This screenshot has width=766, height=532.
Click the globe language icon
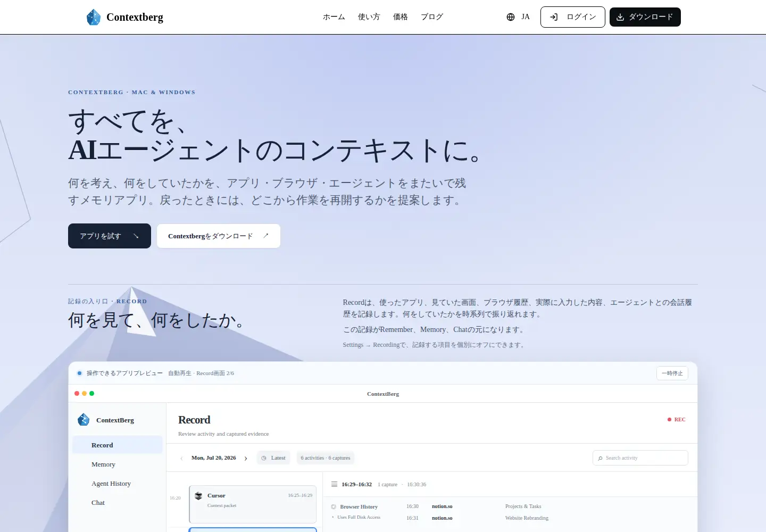[511, 17]
